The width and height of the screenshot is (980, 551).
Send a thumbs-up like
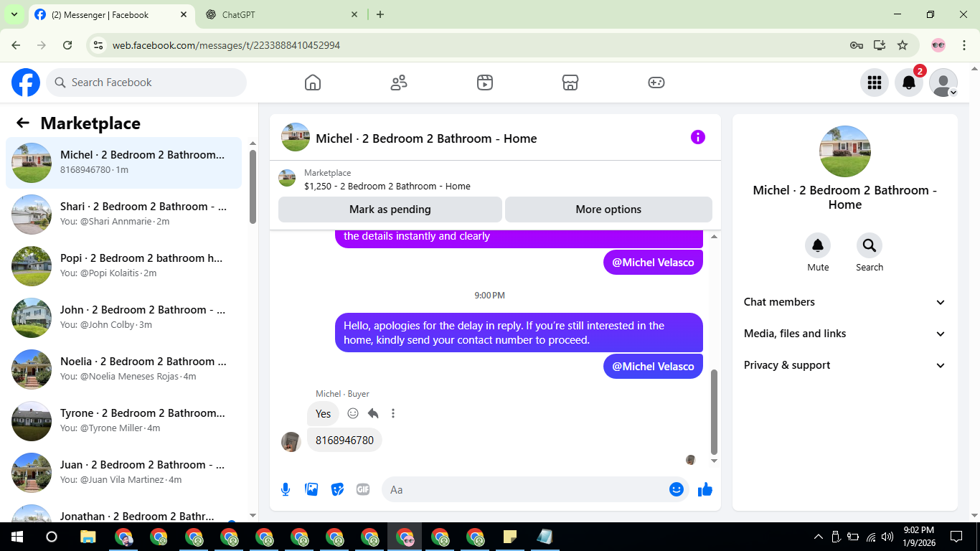coord(705,489)
